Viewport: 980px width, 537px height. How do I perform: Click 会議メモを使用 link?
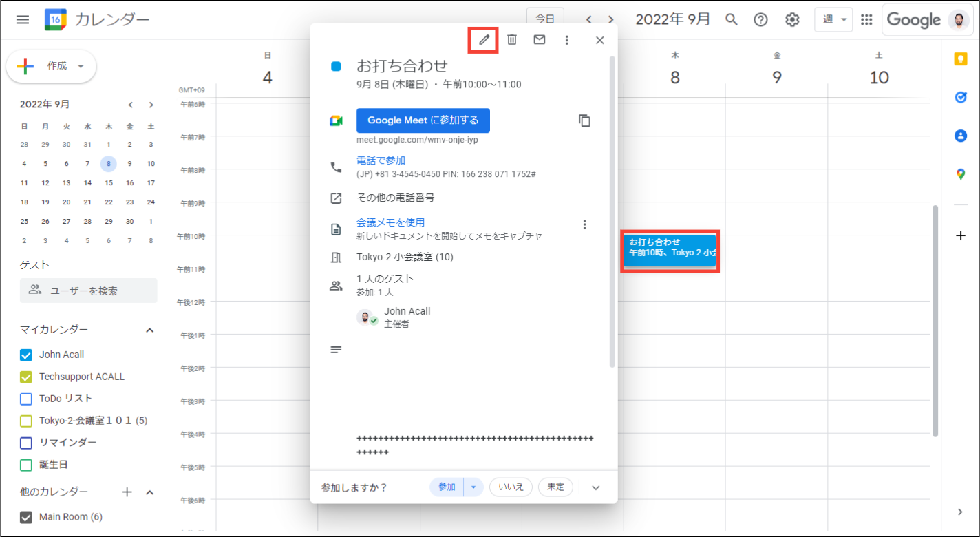390,222
